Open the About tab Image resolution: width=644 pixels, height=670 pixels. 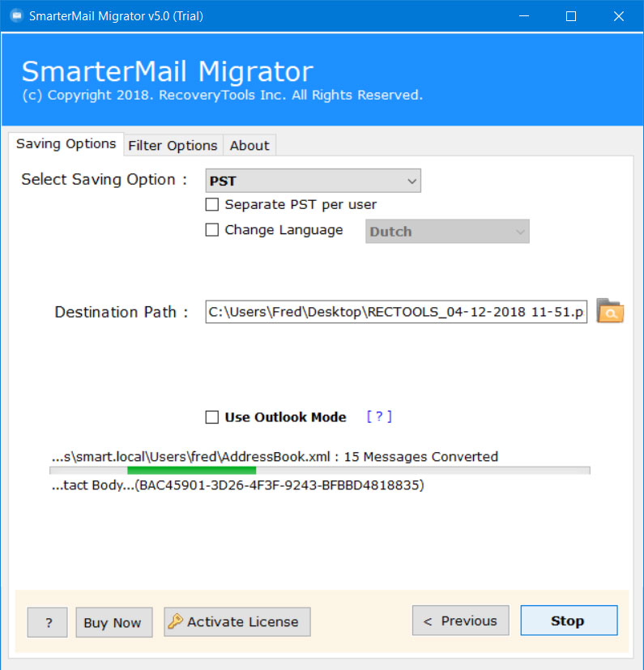(249, 146)
